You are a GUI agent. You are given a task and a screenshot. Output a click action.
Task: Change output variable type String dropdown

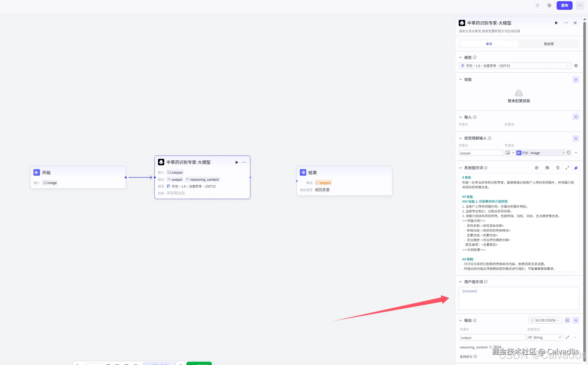[545, 337]
